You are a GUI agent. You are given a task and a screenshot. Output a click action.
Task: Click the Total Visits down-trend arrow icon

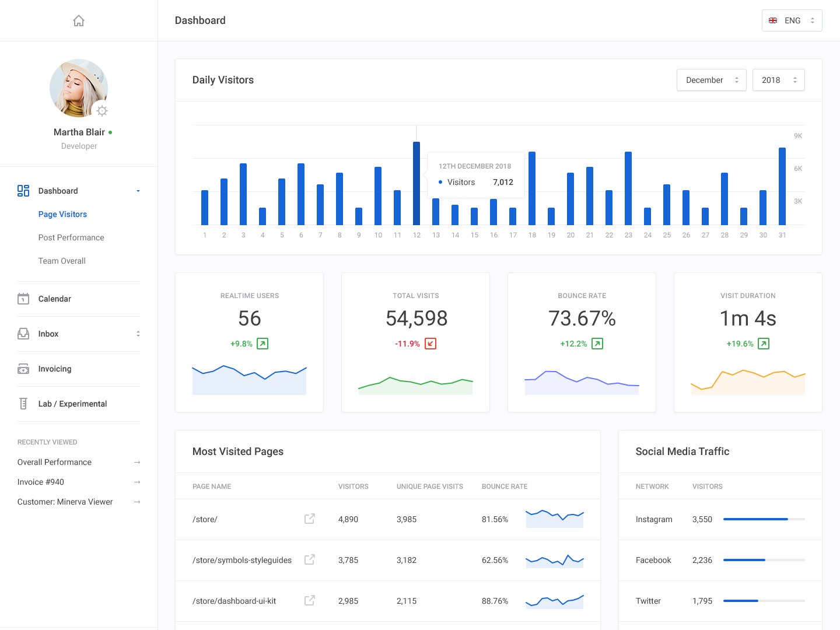[430, 344]
